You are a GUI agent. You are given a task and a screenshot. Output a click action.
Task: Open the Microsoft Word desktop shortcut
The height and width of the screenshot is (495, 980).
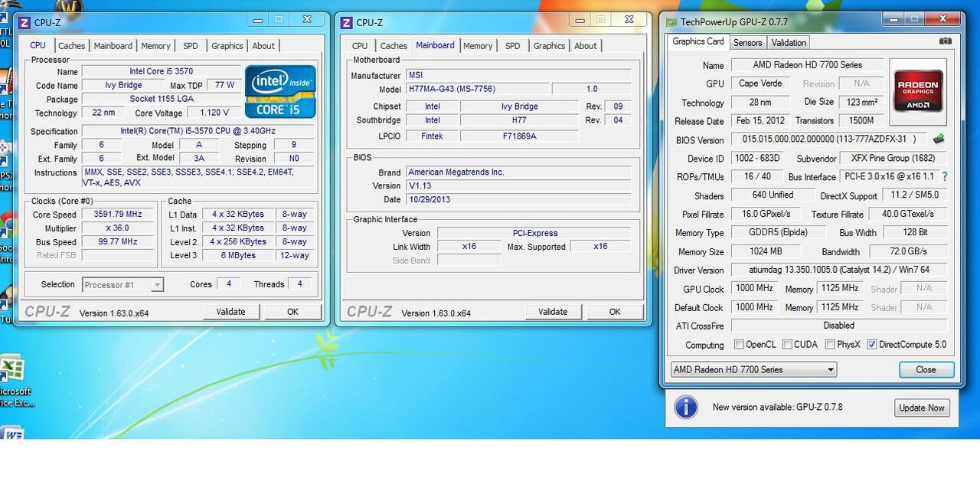(x=11, y=433)
